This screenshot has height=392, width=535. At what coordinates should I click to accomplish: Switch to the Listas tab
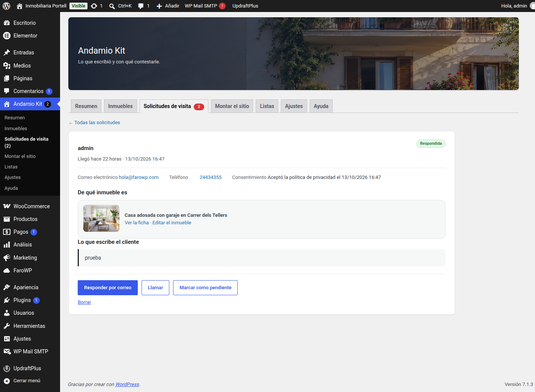[267, 106]
